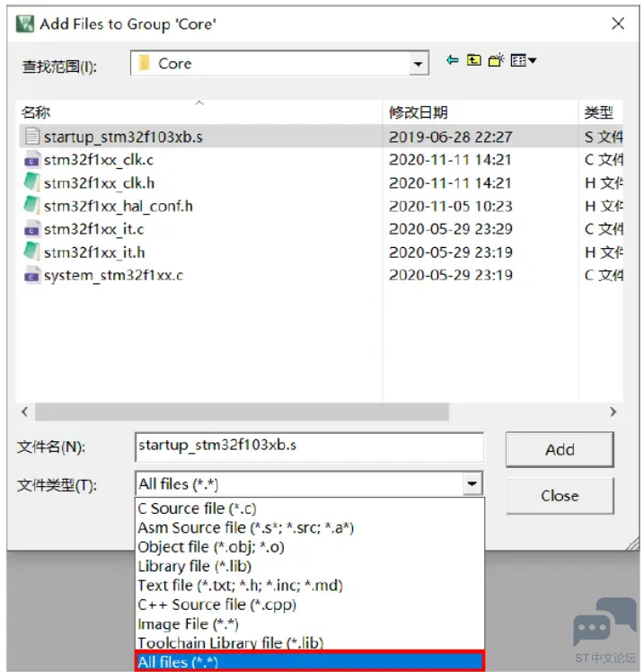Select file stm32f1xx_clk.h
Viewport: 644px width, 672px height.
[99, 183]
